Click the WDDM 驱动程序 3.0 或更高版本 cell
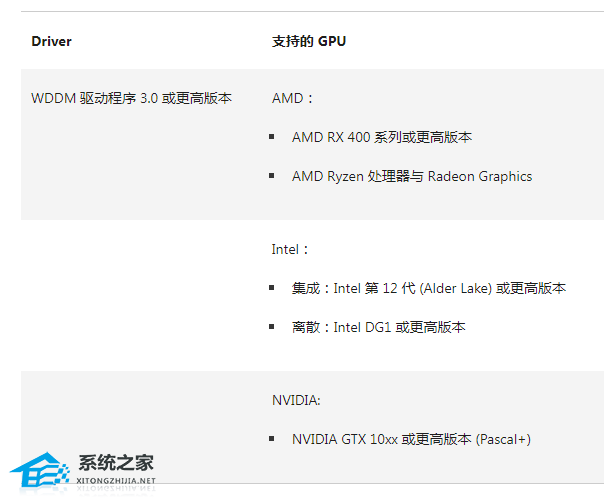 point(132,98)
